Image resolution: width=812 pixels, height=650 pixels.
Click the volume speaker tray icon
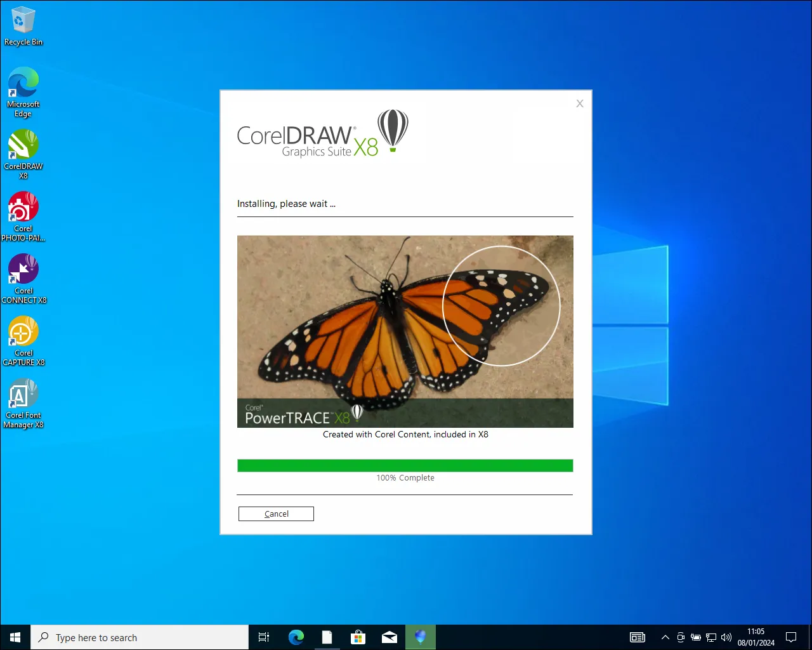pyautogui.click(x=726, y=637)
